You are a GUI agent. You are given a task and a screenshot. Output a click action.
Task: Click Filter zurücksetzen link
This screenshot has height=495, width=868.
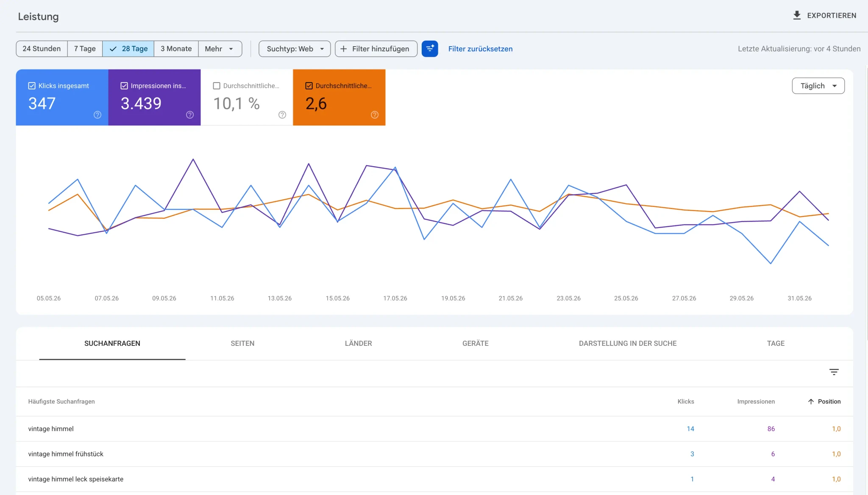pyautogui.click(x=480, y=49)
